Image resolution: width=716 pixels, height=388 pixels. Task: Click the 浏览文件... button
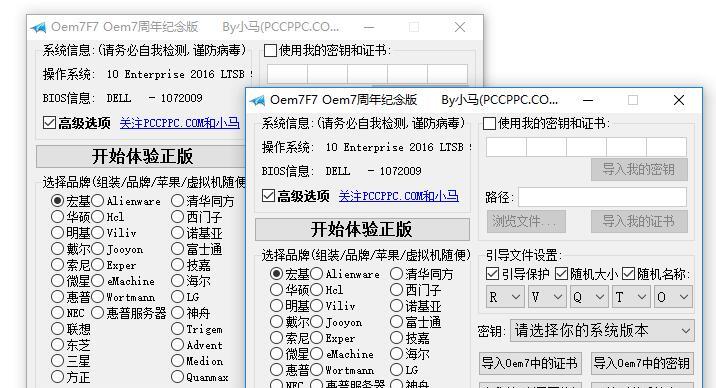tap(526, 221)
